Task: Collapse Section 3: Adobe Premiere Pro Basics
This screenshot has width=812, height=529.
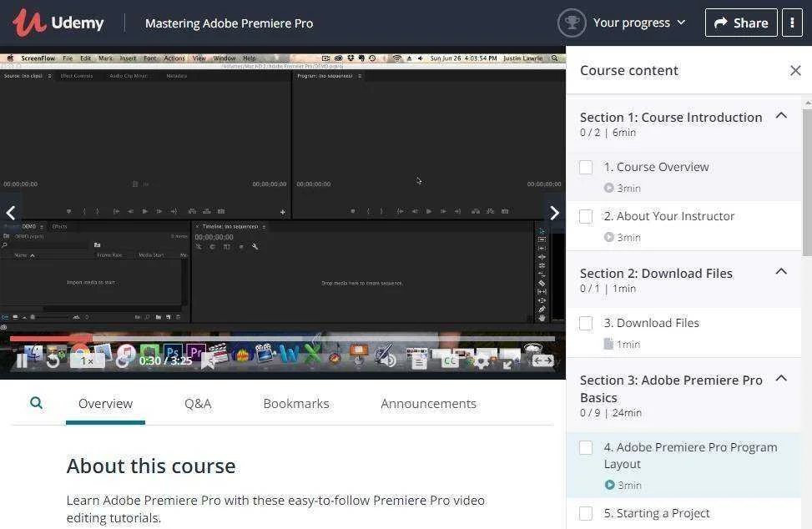Action: [x=781, y=379]
